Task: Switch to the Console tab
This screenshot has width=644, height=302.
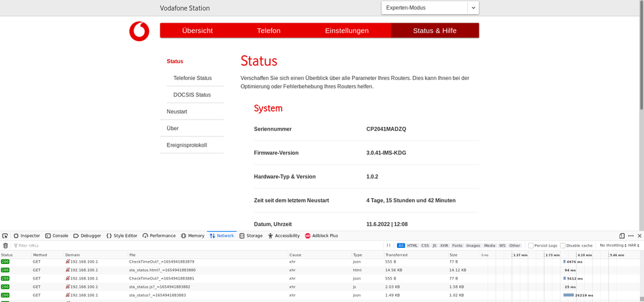Action: (57, 236)
